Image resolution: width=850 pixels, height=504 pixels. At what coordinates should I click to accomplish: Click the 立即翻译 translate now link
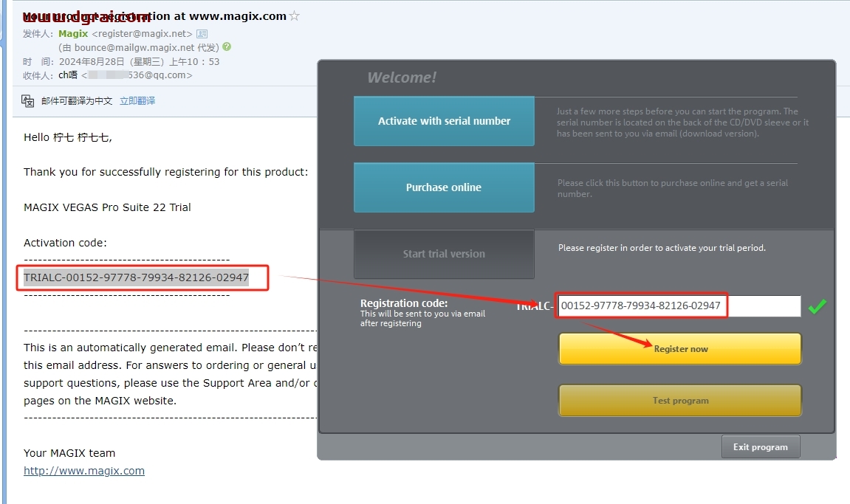[x=137, y=101]
